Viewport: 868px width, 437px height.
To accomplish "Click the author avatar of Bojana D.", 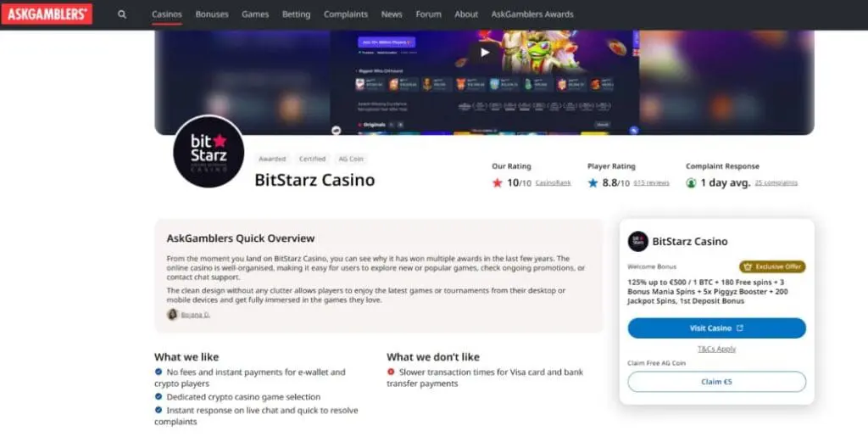I will click(172, 315).
